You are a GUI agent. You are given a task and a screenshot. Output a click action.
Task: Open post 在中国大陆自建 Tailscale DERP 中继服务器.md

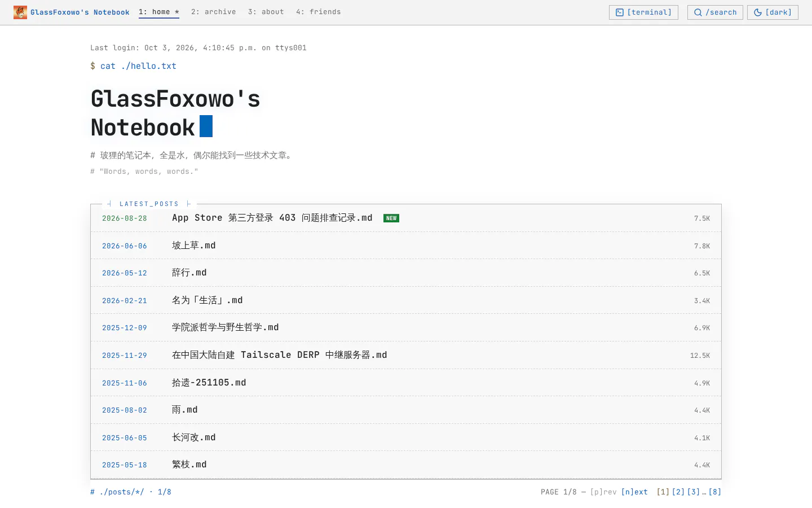[280, 355]
